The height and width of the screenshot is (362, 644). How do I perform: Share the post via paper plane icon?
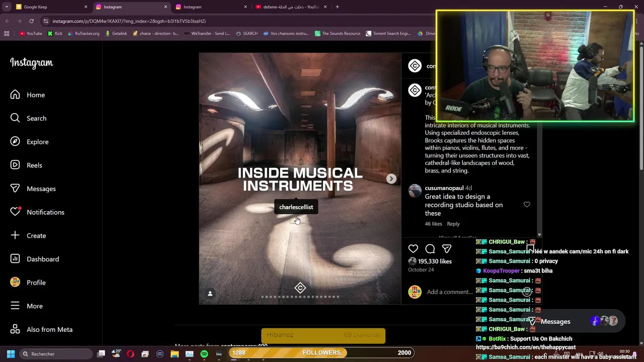click(447, 249)
